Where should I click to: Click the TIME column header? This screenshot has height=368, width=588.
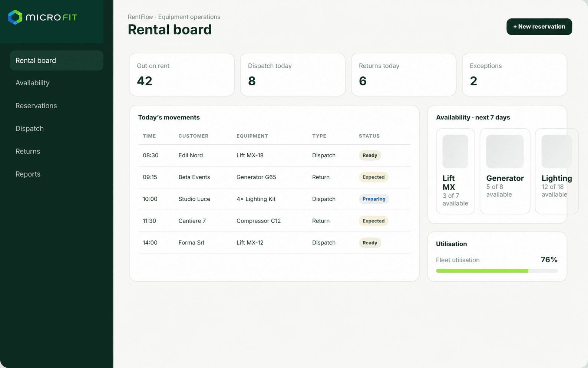pos(149,136)
